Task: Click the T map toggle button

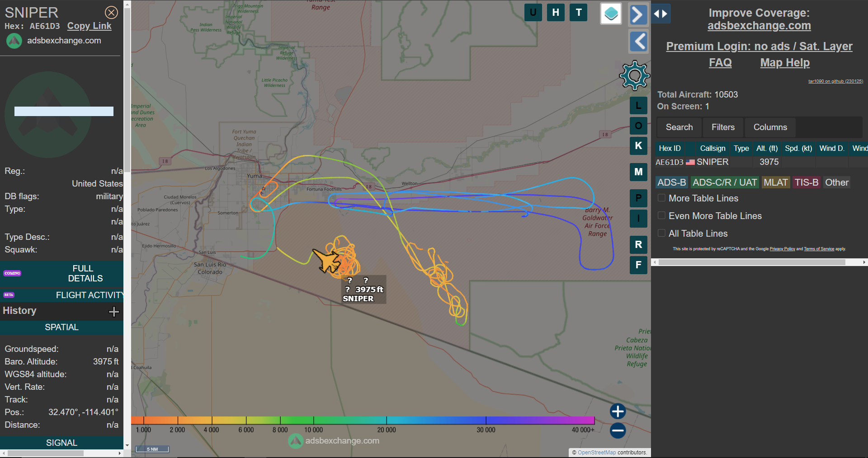Action: click(x=579, y=12)
